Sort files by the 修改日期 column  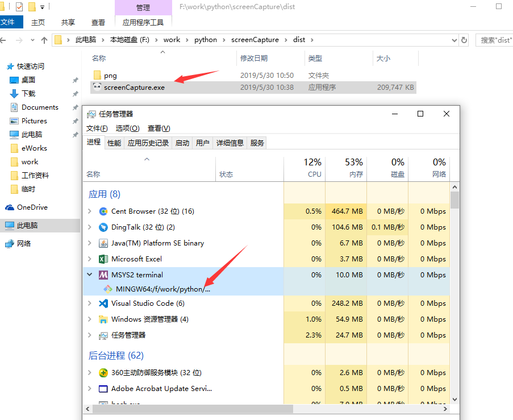pyautogui.click(x=270, y=59)
